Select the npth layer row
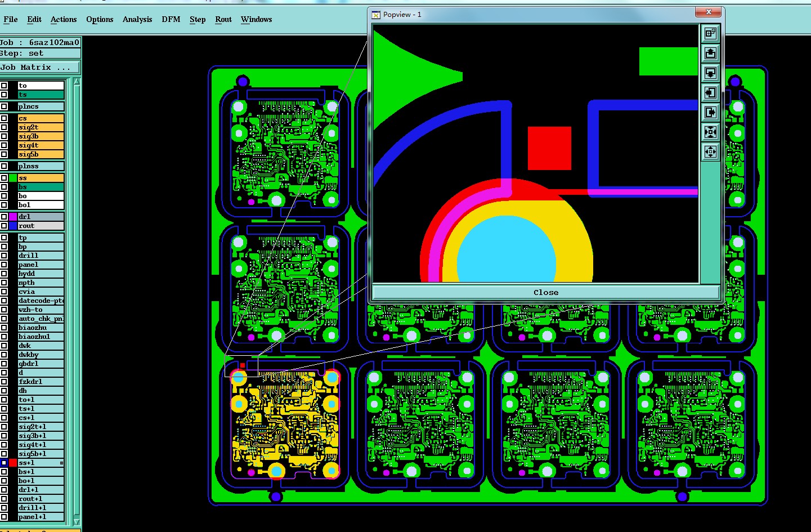Screen dimensions: 811x532 click(41, 283)
